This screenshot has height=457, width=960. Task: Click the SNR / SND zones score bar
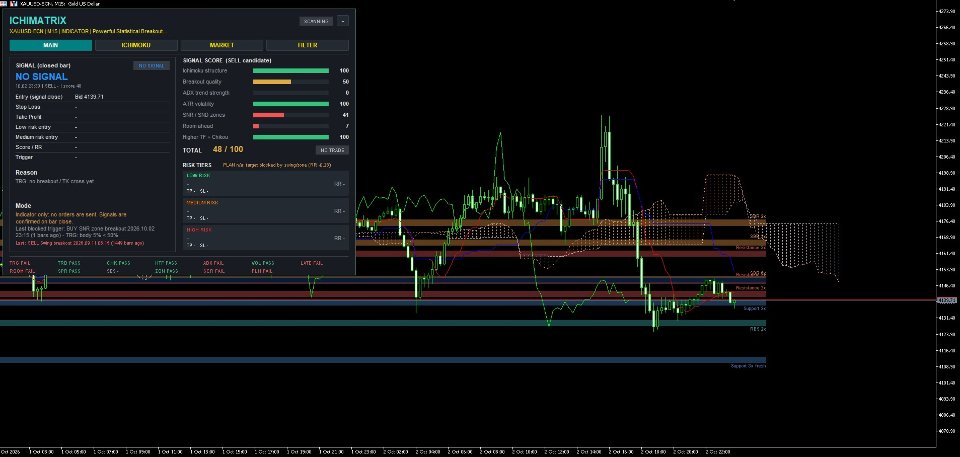click(291, 115)
